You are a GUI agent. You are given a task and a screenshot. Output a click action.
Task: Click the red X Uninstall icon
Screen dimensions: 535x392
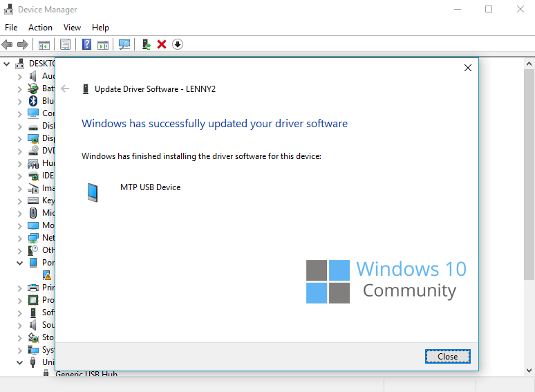(x=162, y=44)
